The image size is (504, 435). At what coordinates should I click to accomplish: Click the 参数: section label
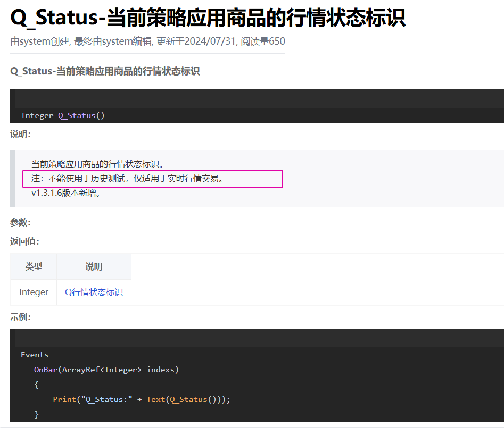[x=20, y=222]
